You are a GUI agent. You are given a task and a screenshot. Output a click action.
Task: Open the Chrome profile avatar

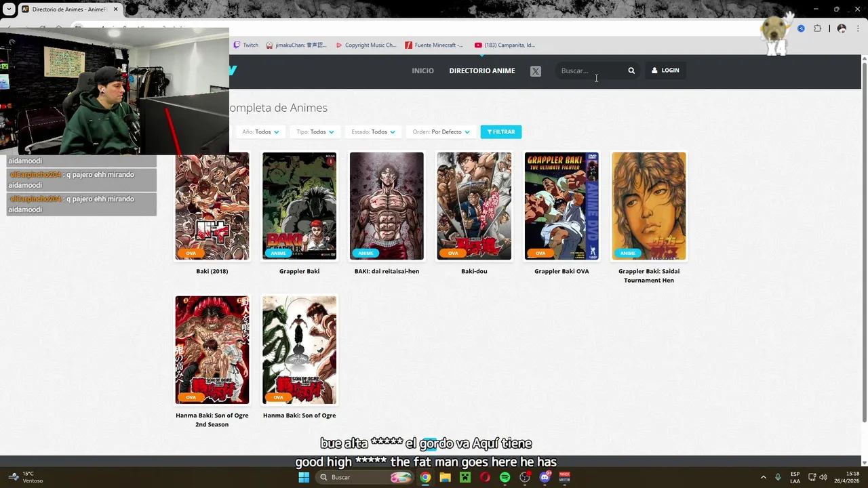coord(842,28)
